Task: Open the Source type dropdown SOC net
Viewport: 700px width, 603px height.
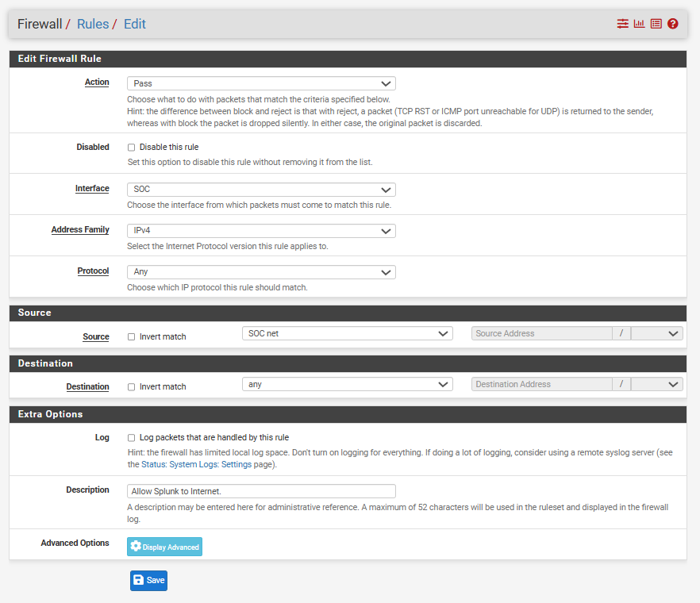Action: 347,334
